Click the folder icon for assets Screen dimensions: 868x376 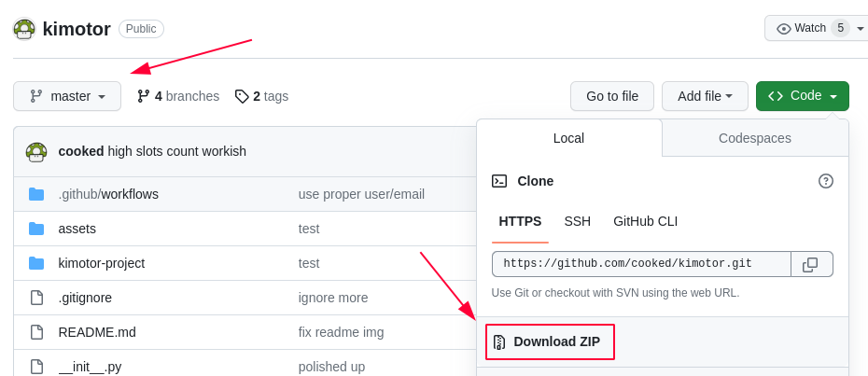36,229
